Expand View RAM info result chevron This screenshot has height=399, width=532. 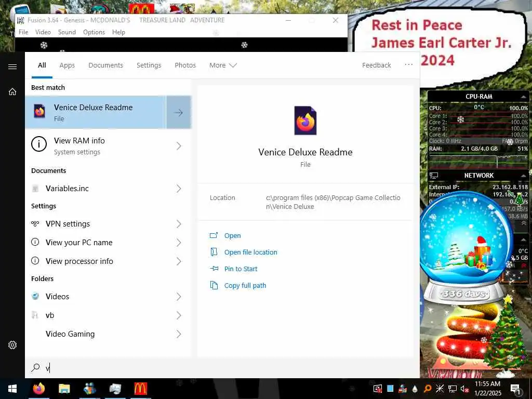tap(179, 146)
